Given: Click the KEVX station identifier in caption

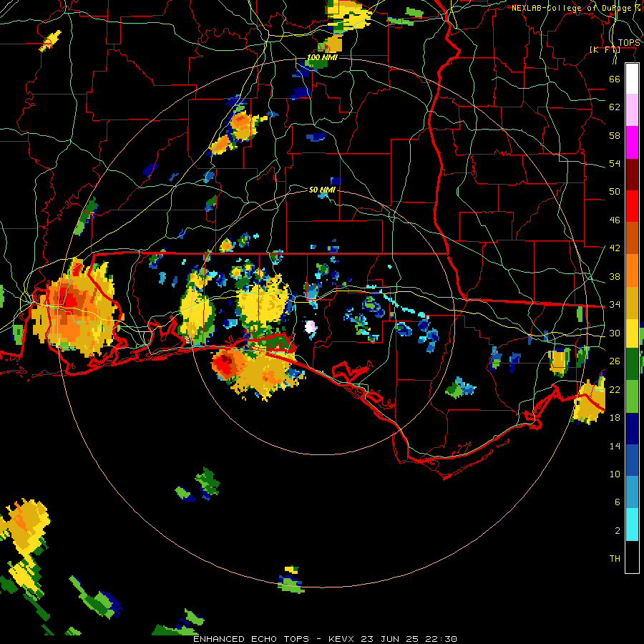Looking at the screenshot, I should [x=343, y=639].
